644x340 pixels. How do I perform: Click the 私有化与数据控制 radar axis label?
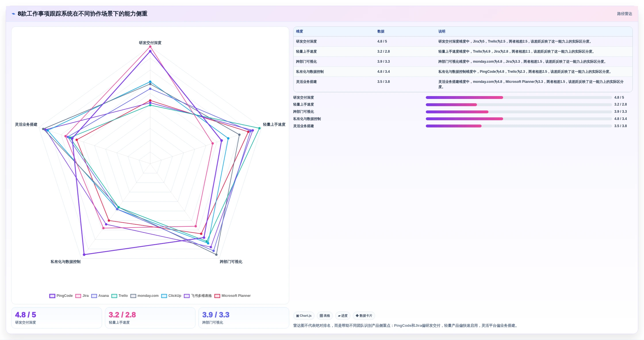tap(66, 262)
